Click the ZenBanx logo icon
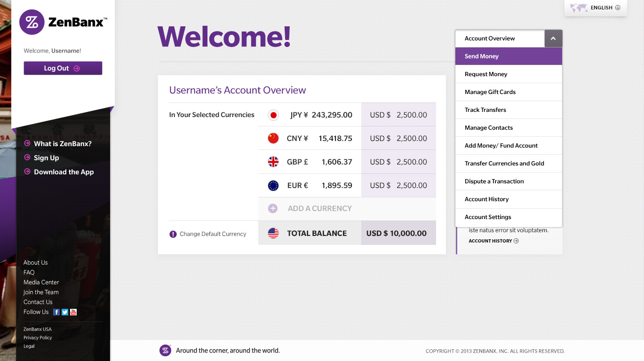This screenshot has width=644, height=361. (32, 22)
